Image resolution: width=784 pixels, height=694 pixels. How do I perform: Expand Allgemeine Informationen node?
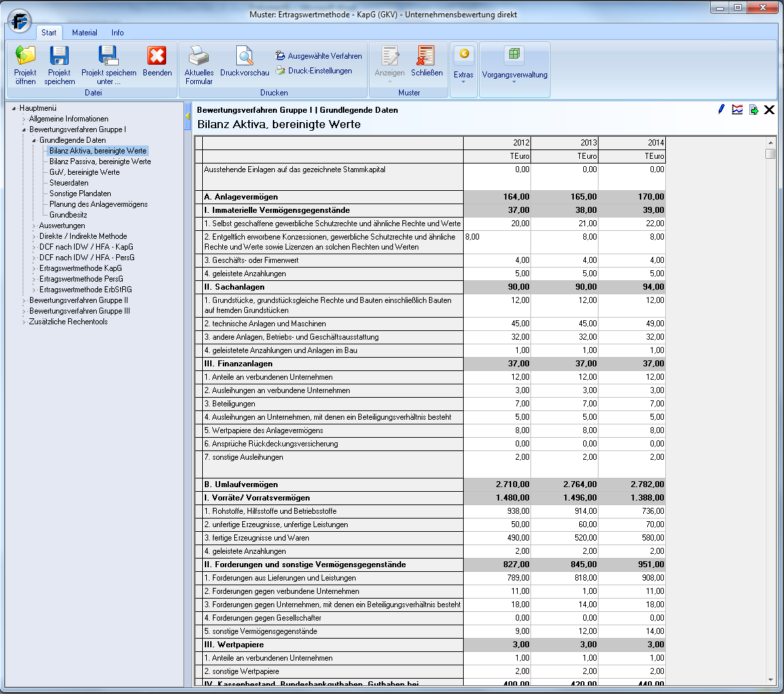coord(23,119)
